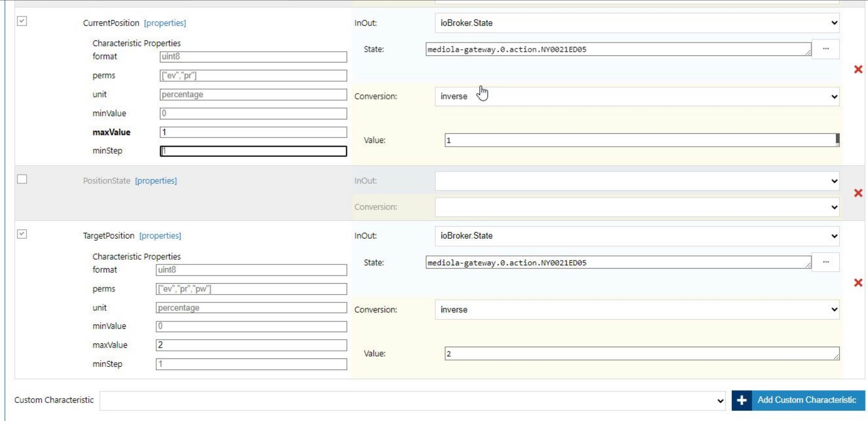Delete the TargetPosition characteristic with red X
Viewport: 868px width, 421px height.
click(x=858, y=283)
